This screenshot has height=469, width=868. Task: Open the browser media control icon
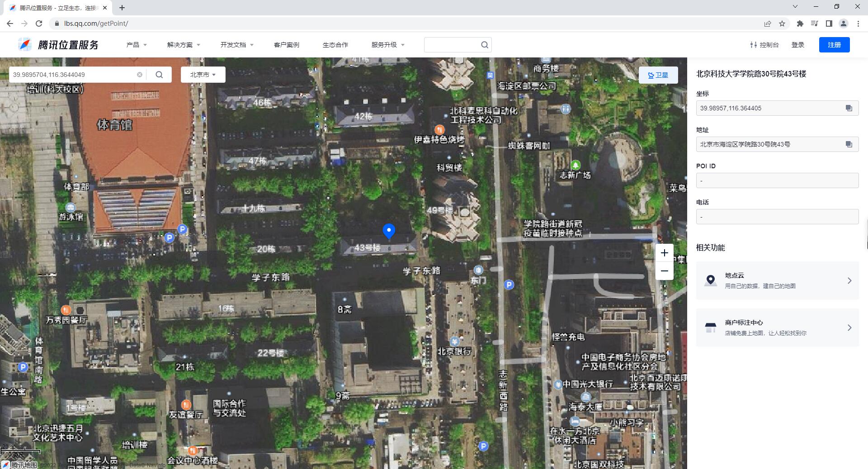(814, 24)
